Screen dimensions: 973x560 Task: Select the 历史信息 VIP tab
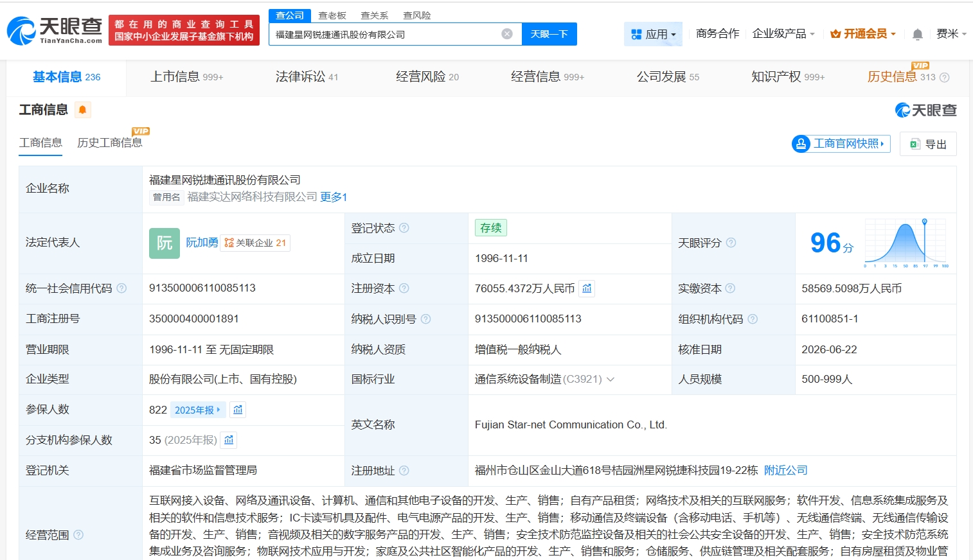[x=902, y=77]
